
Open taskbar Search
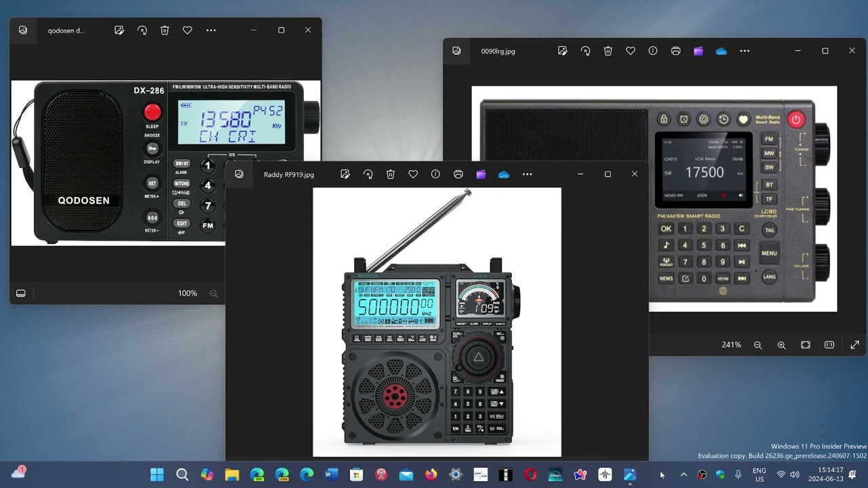coord(182,474)
